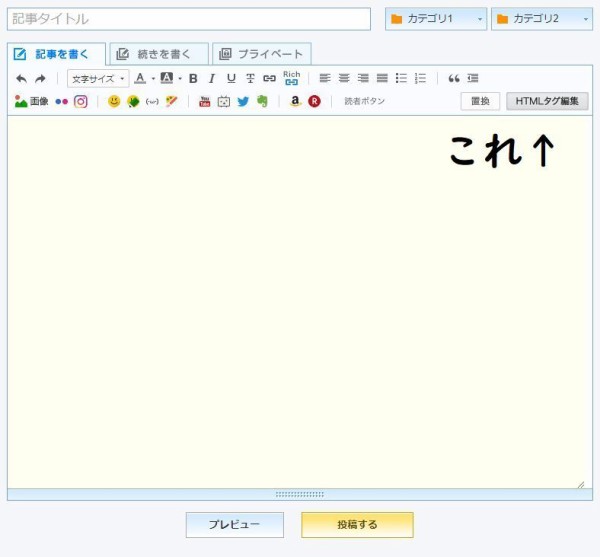Insert a Rich link card

click(292, 78)
